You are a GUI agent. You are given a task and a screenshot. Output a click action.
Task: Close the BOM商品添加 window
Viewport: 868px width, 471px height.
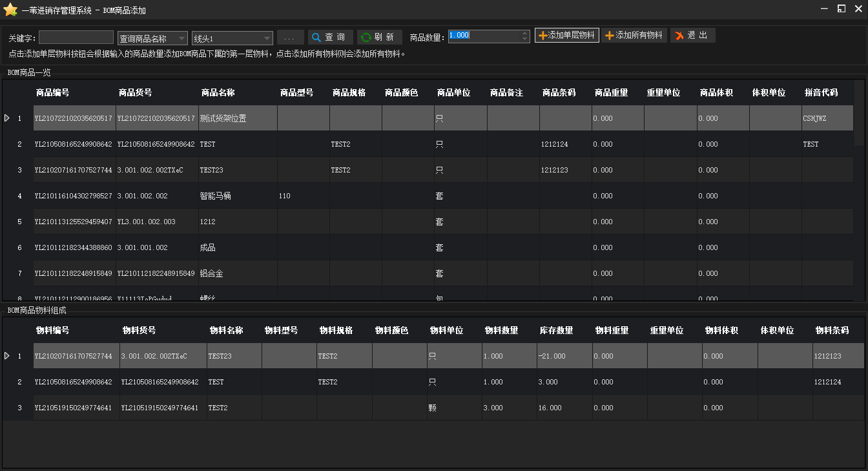tap(857, 9)
